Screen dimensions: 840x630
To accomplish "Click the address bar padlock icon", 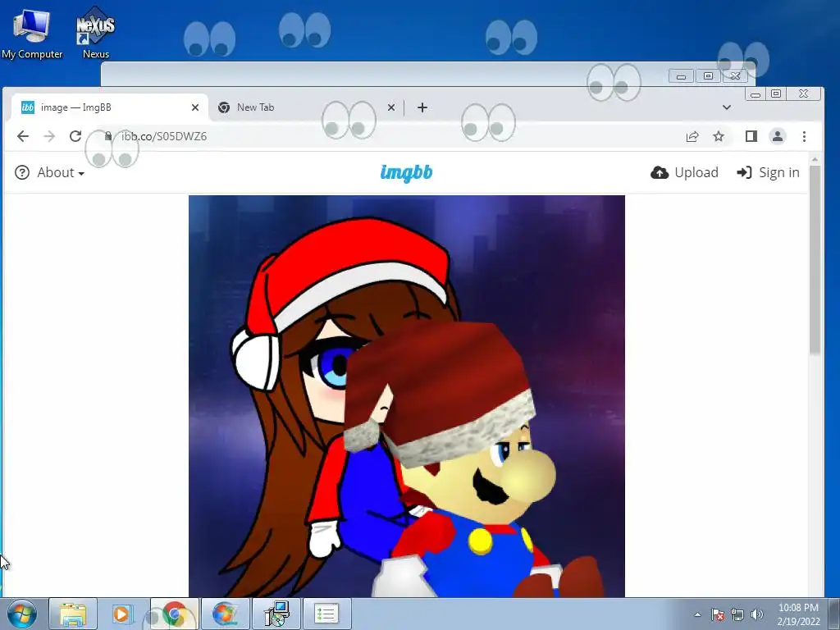I will [108, 136].
